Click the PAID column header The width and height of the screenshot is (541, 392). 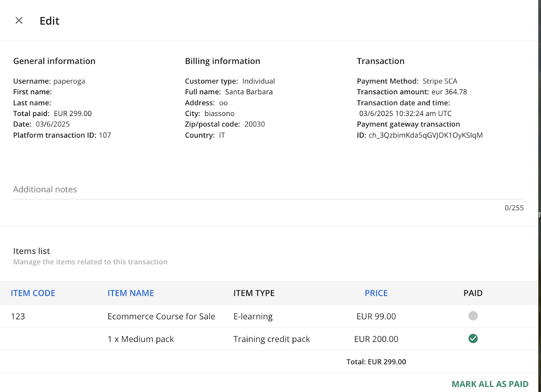[x=473, y=293]
